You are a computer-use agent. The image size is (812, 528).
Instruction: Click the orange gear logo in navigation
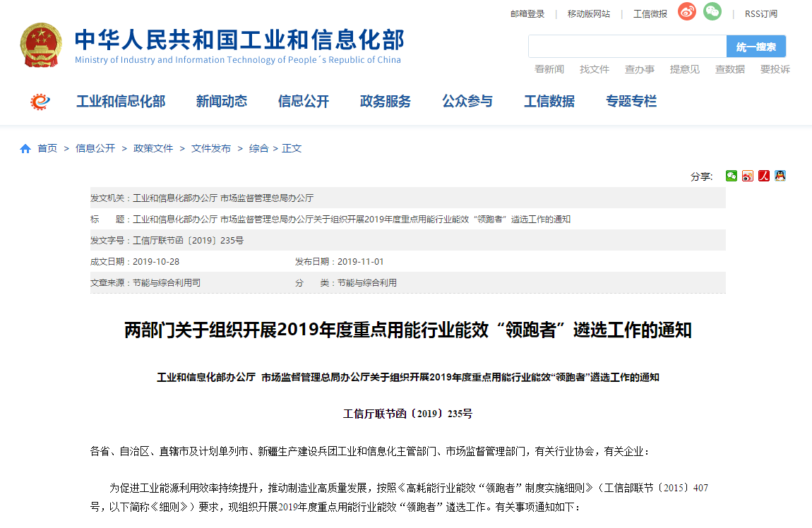40,102
